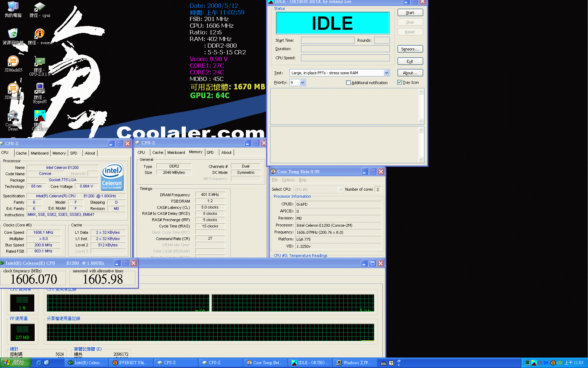The height and width of the screenshot is (368, 588).
Task: Click the NVIDIA tray icon
Action: (x=559, y=363)
